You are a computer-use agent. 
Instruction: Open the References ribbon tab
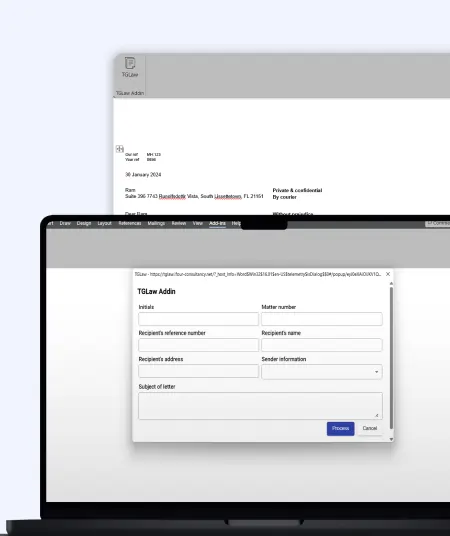(130, 223)
